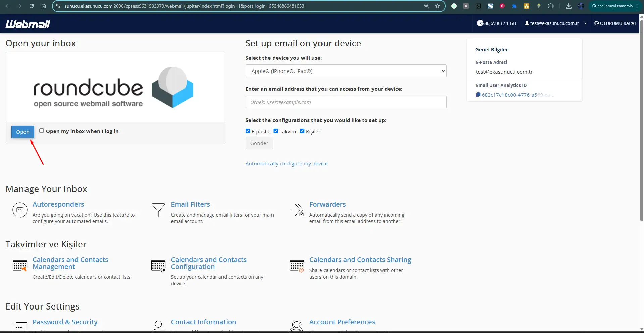644x333 pixels.
Task: Uncheck the E-posta checkbox
Action: 248,131
